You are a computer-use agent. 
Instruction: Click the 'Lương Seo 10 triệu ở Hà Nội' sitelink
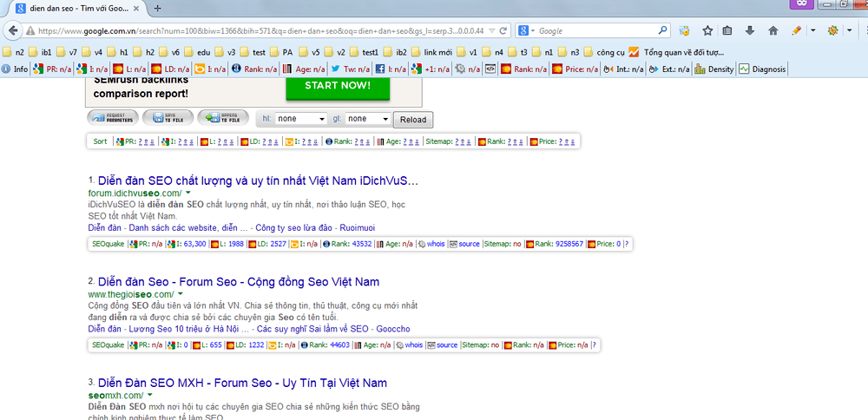pos(187,329)
